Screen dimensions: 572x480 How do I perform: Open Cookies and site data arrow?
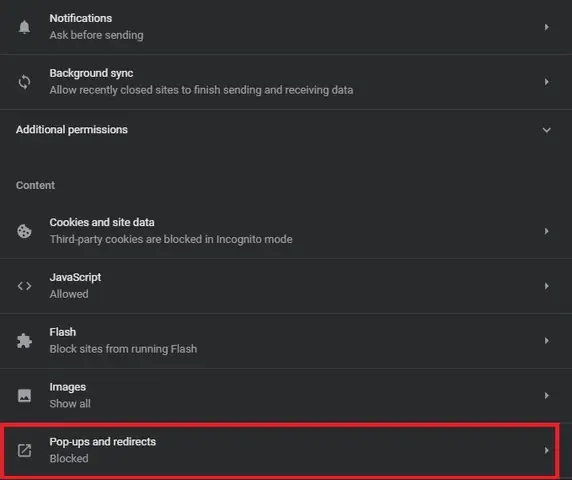pyautogui.click(x=546, y=231)
